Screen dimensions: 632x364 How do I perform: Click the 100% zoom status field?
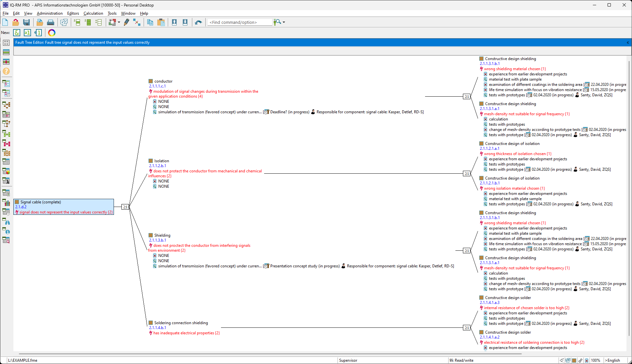click(595, 360)
